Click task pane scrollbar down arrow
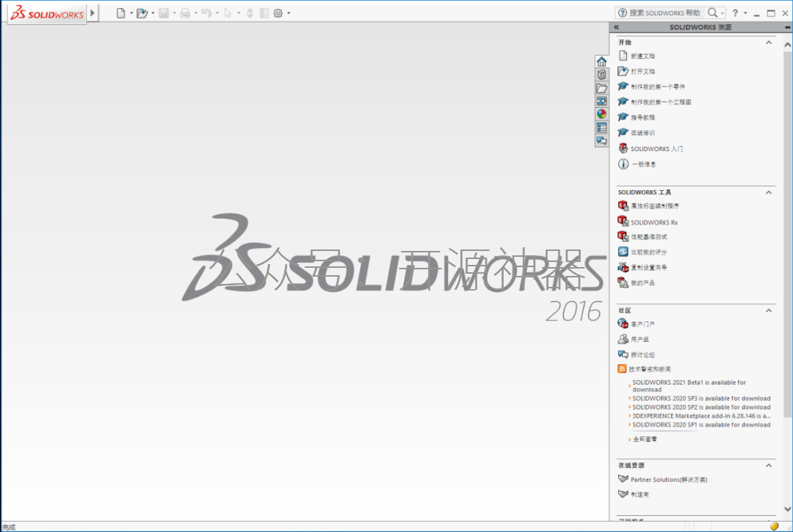 (787, 509)
